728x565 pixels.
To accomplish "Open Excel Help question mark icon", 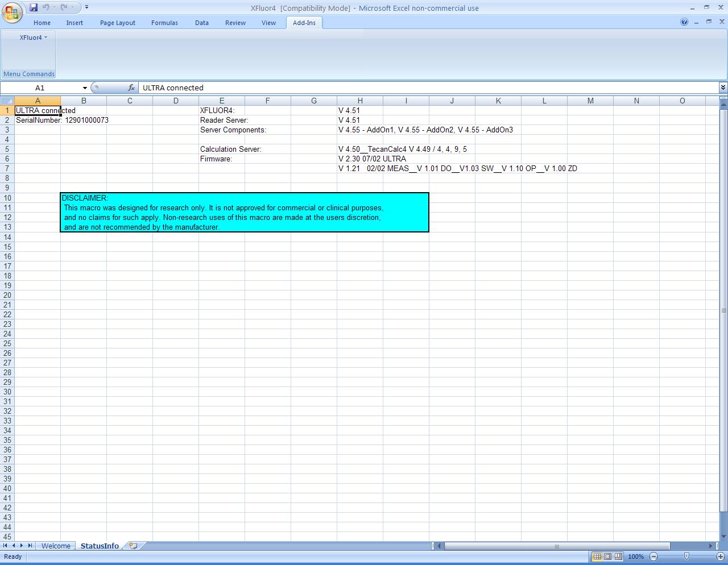I will (x=684, y=22).
